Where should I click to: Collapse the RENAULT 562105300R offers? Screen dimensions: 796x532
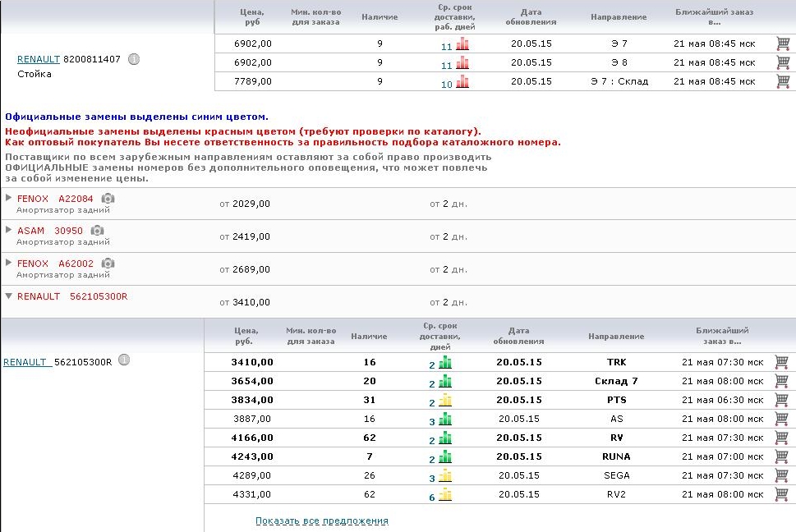(x=9, y=296)
